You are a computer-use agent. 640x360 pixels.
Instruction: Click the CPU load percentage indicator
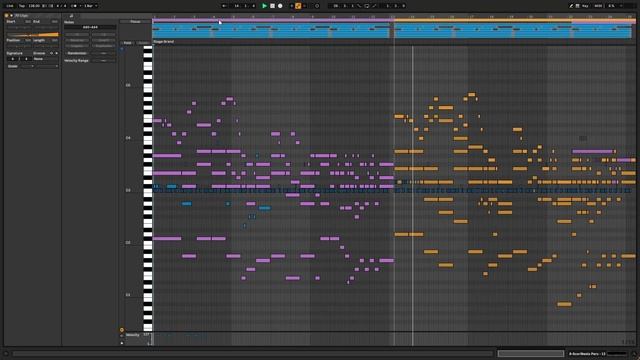pos(611,6)
